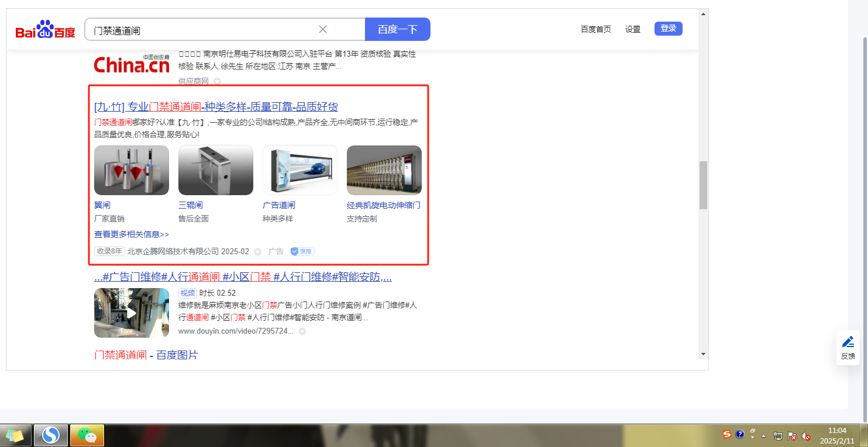Image resolution: width=868 pixels, height=447 pixels.
Task: Click 查看更多相关信息>> link
Action: (x=132, y=234)
